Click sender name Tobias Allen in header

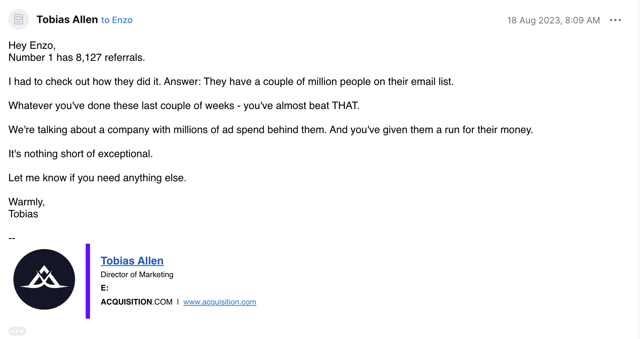(67, 20)
